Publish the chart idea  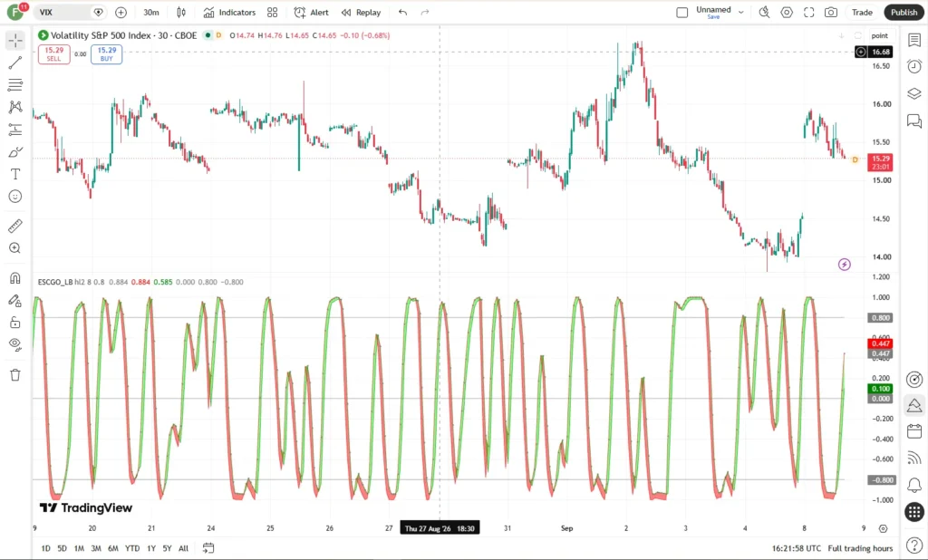pos(904,13)
